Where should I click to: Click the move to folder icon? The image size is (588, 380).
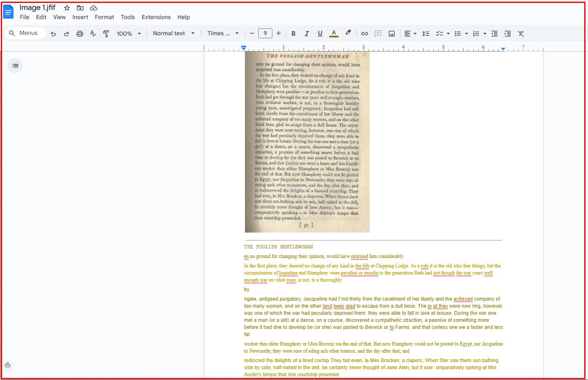coord(80,8)
